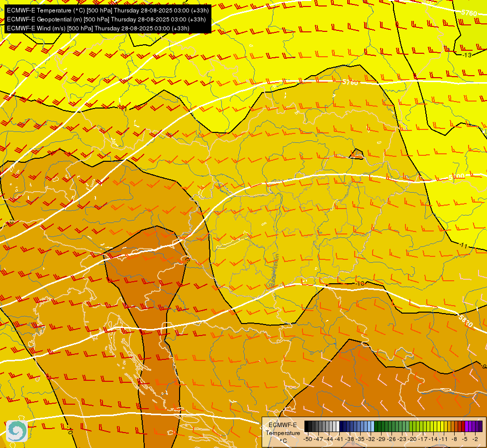Click the darkest green swatch in the legend

point(376,426)
